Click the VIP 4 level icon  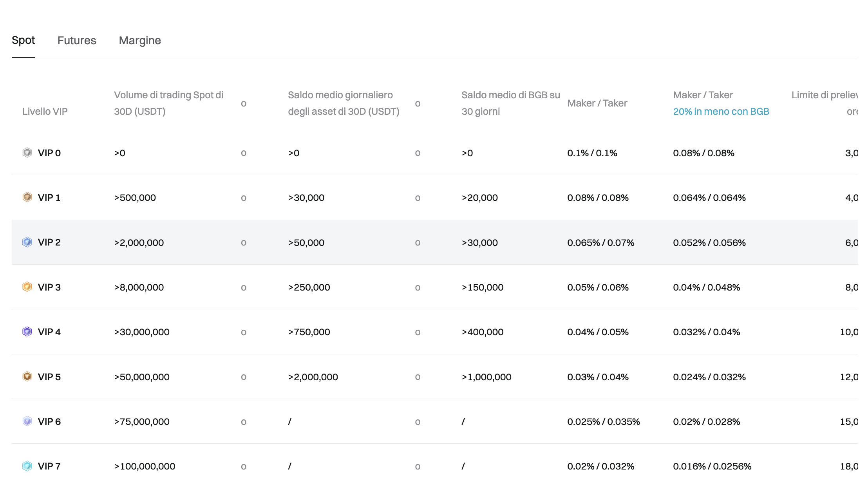coord(27,331)
